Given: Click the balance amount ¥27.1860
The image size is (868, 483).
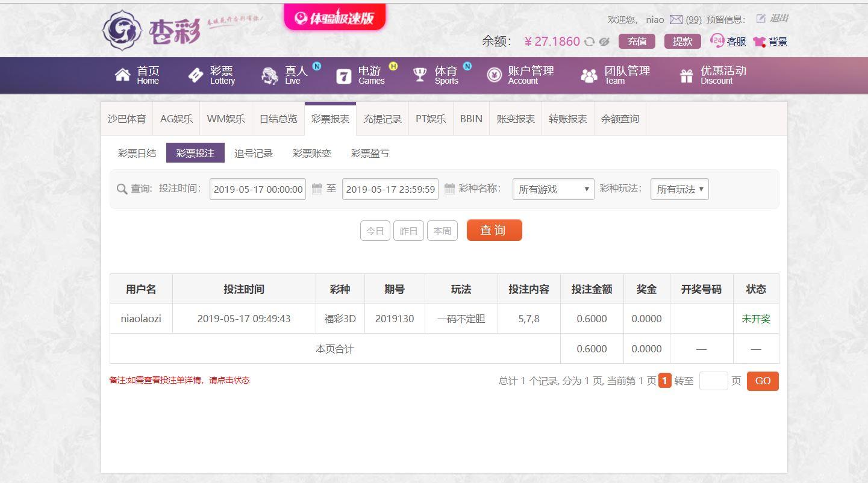Looking at the screenshot, I should (x=552, y=42).
